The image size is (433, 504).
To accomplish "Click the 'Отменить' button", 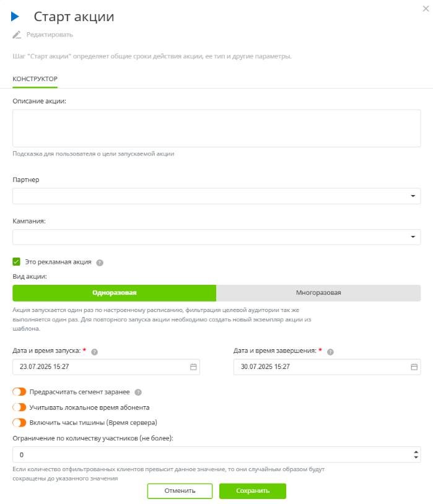I will tap(180, 491).
